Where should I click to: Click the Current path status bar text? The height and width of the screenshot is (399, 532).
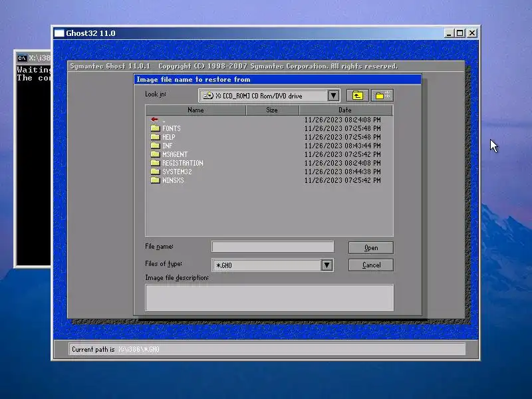[x=115, y=349]
